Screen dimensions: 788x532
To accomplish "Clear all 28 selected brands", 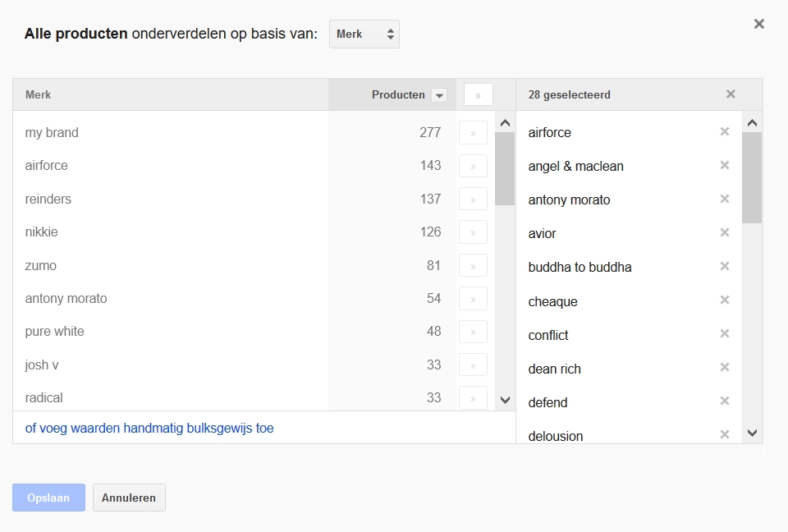I will tap(731, 94).
